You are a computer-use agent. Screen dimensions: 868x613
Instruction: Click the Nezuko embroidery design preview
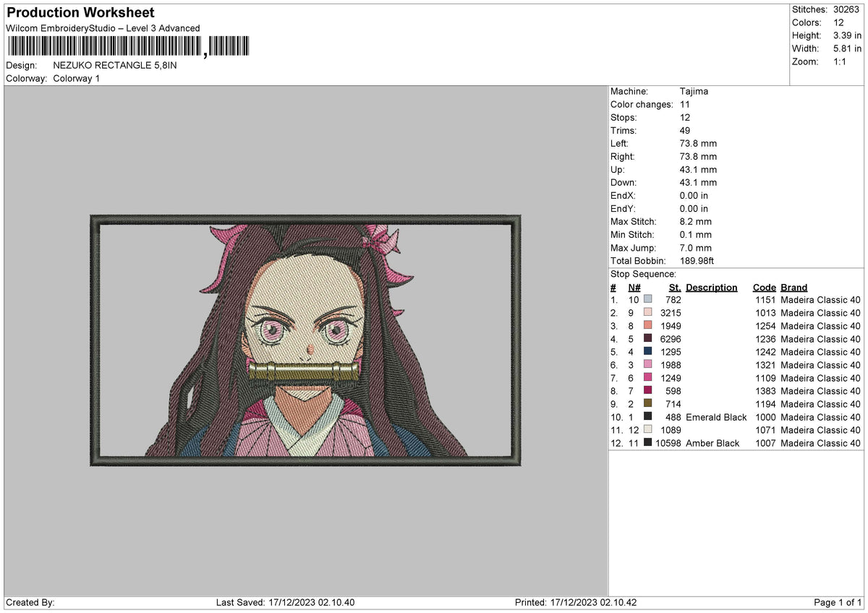pyautogui.click(x=305, y=340)
